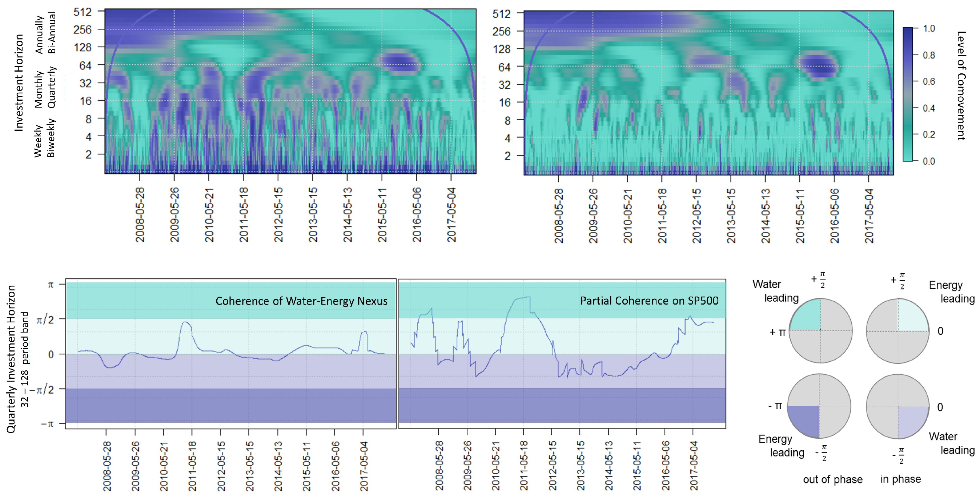The height and width of the screenshot is (499, 980).
Task: Click the dark blue coherence blob near 2015-2016 in the right heatmap
Action: (819, 66)
